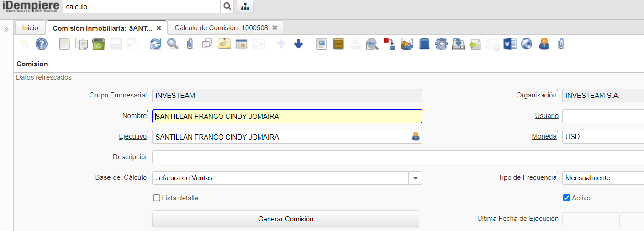Go to next record with down arrow
The image size is (644, 231).
point(298,44)
